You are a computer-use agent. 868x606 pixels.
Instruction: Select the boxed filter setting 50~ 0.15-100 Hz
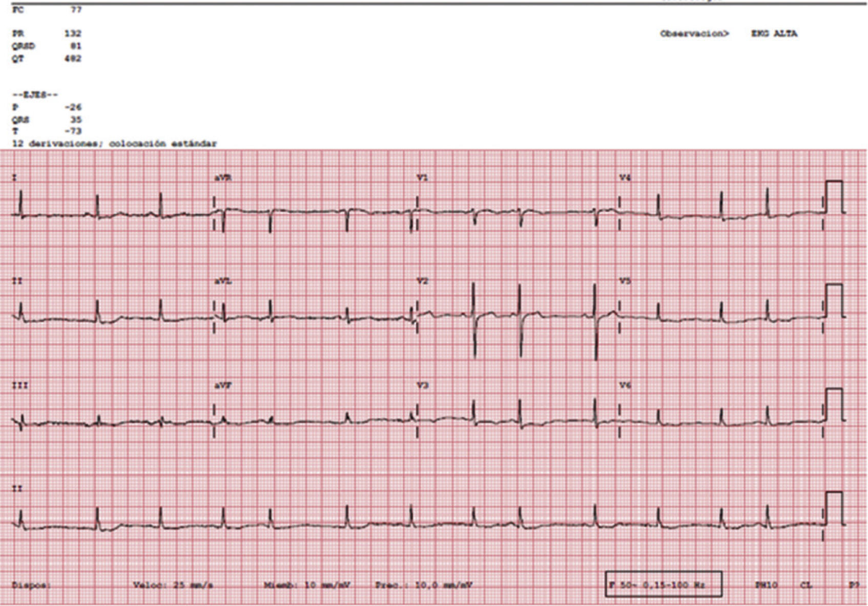pyautogui.click(x=663, y=584)
